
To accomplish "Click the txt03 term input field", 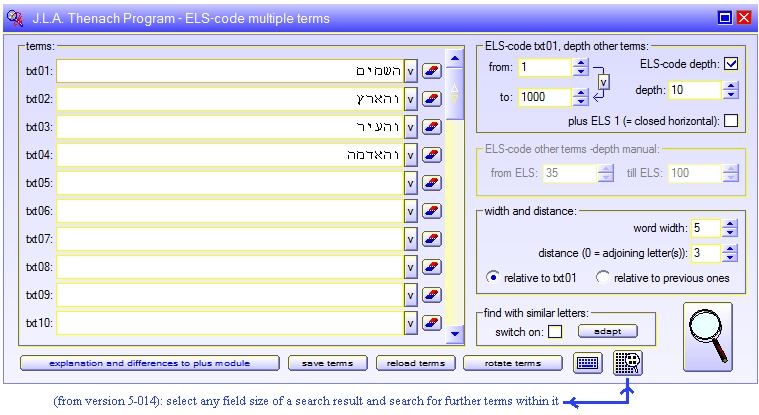I will 230,127.
